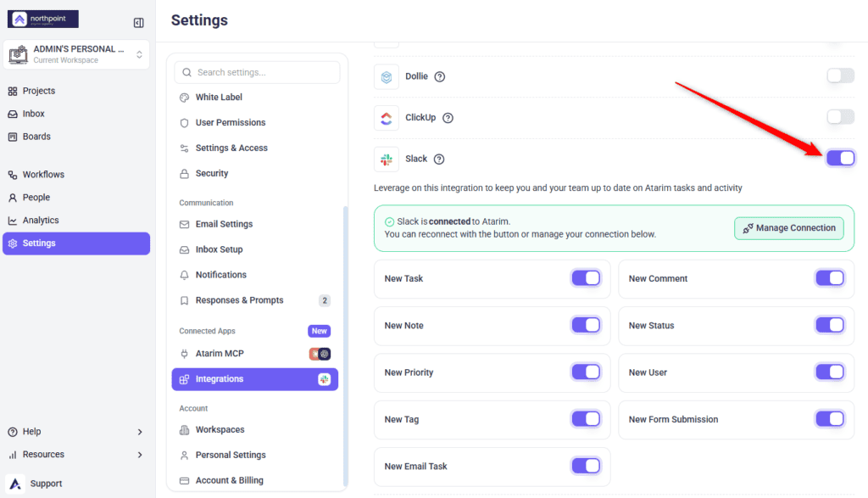Screen dimensions: 868x498
Task: Click the Security lock icon
Action: tap(184, 173)
